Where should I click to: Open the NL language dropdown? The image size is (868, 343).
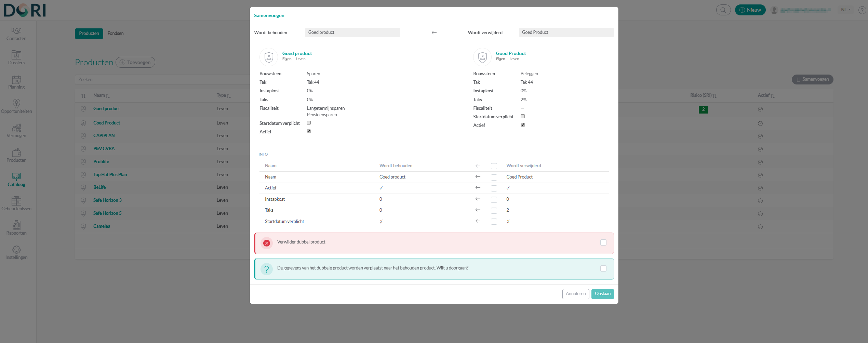(846, 10)
